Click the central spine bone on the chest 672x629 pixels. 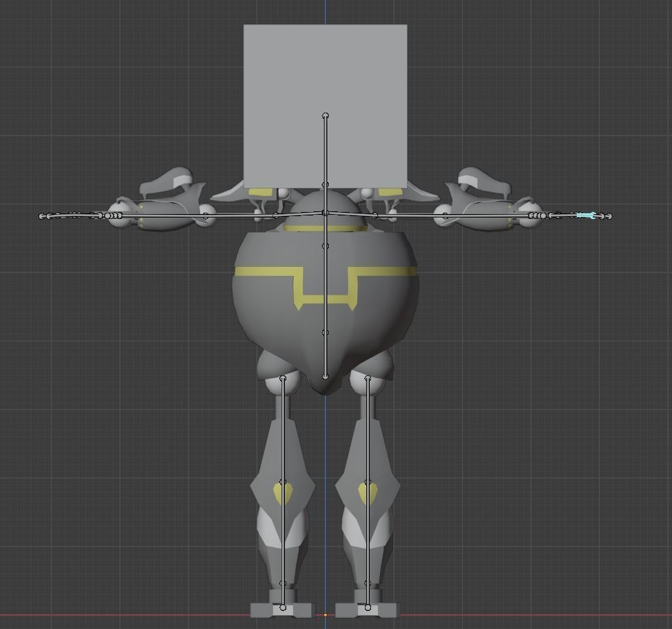324,292
